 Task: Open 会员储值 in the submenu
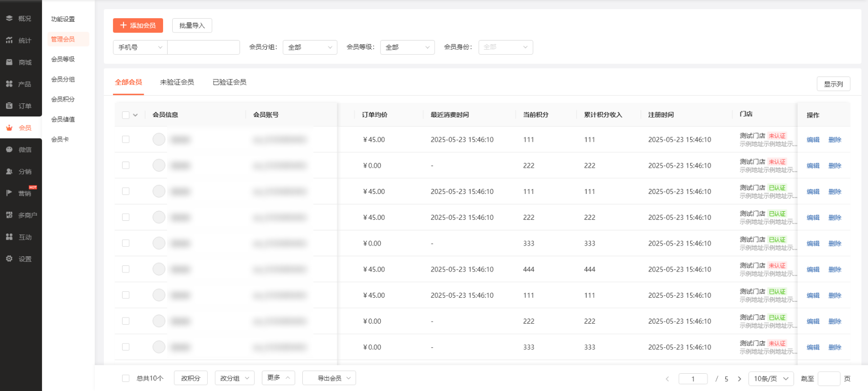click(63, 120)
